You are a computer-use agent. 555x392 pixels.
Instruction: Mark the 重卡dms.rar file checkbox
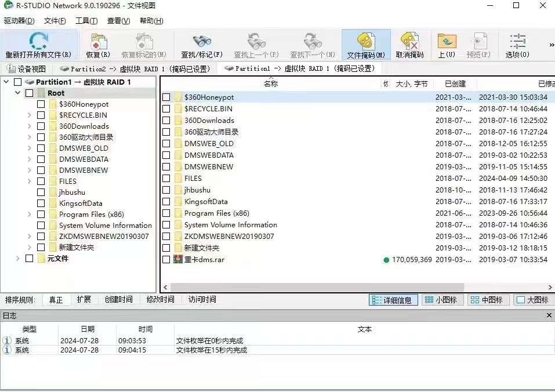pos(166,259)
